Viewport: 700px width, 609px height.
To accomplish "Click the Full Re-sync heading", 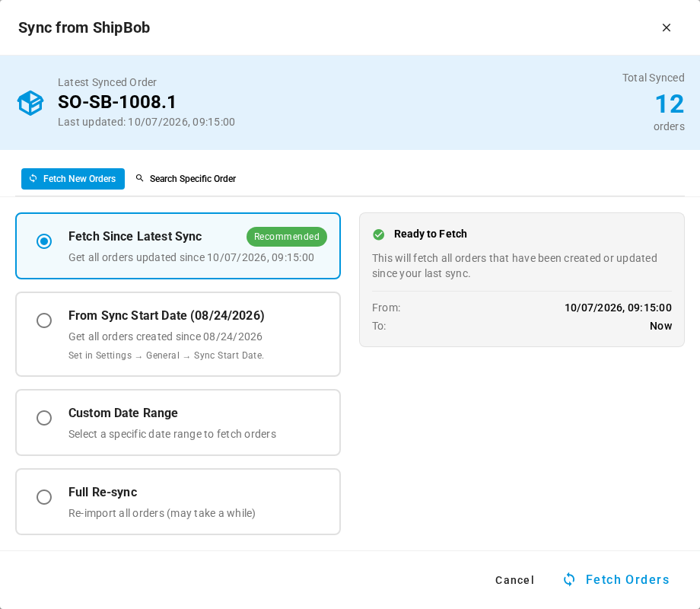I will click(x=103, y=493).
